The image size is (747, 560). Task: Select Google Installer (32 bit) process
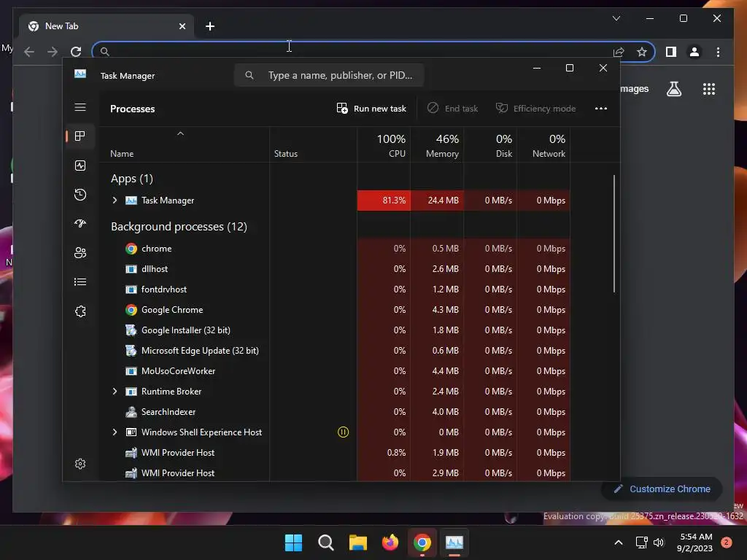coord(334,330)
